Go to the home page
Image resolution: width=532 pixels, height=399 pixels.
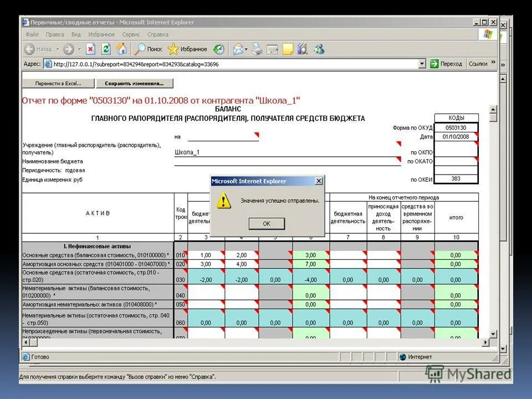click(x=121, y=49)
